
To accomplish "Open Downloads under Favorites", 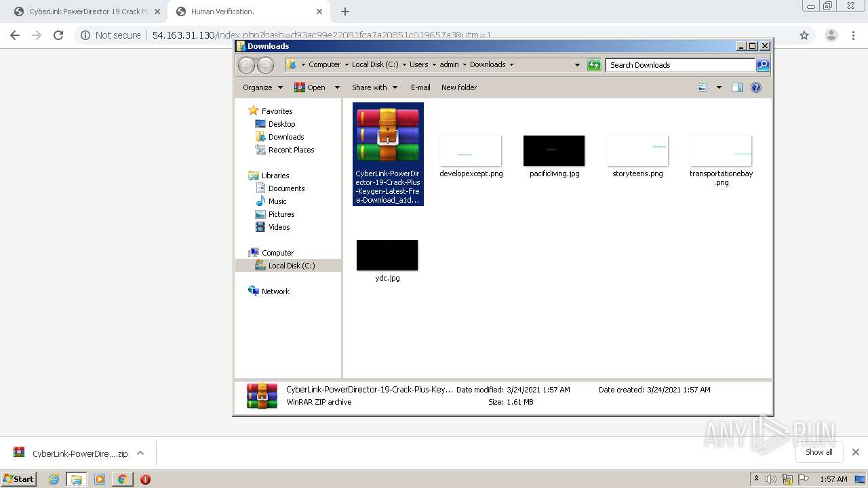I will tap(285, 137).
